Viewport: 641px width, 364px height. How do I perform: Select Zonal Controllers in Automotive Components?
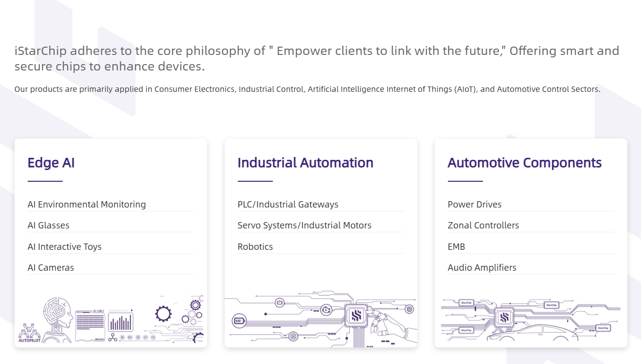click(483, 225)
